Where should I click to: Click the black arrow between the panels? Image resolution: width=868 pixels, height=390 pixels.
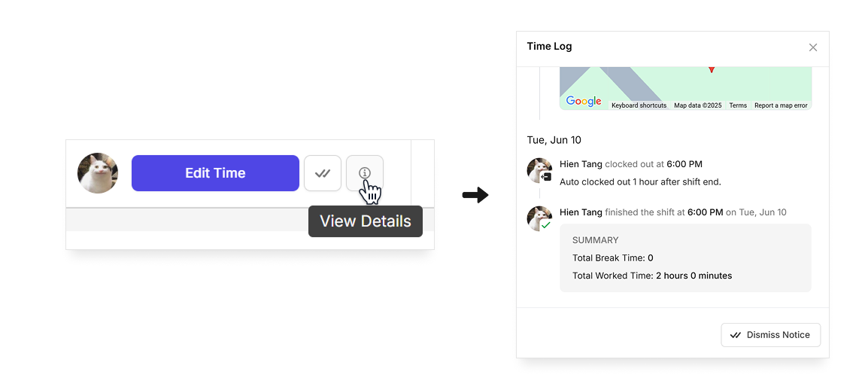(x=475, y=196)
